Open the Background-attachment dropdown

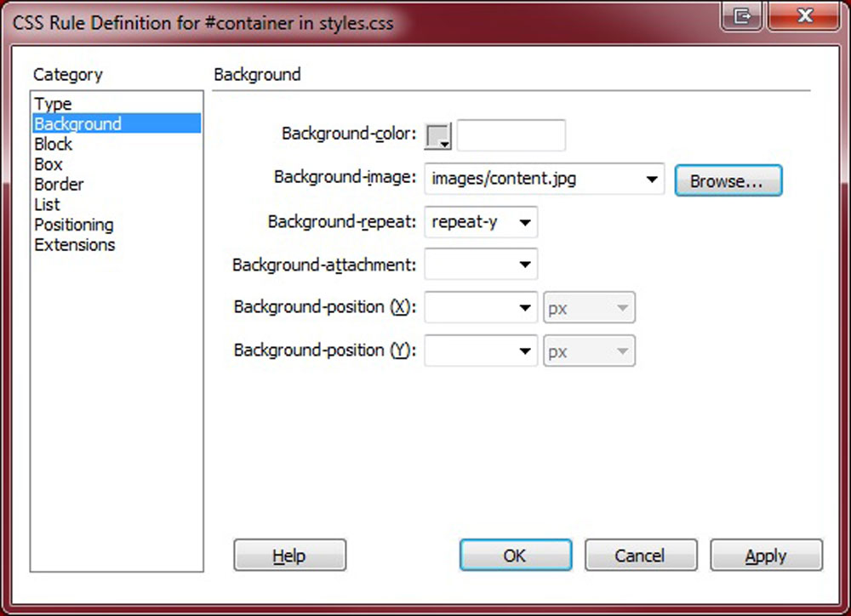(x=525, y=265)
